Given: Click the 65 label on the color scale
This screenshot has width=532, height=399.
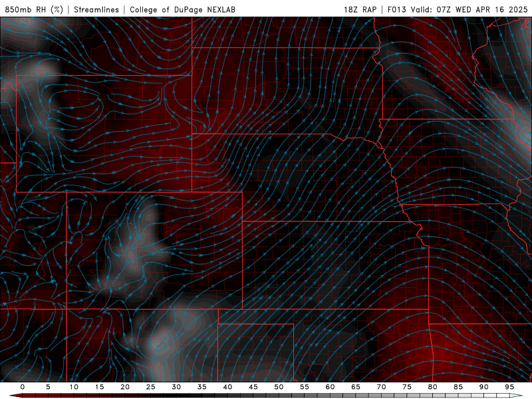Looking at the screenshot, I should [356, 387].
